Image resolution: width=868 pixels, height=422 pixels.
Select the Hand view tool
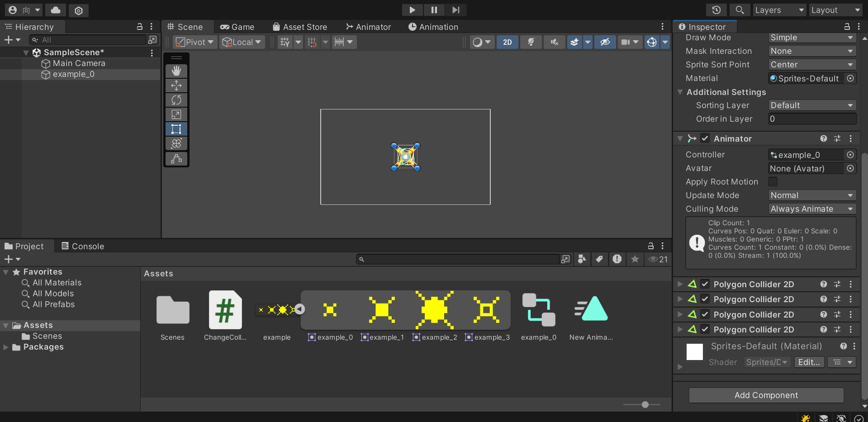click(x=176, y=71)
